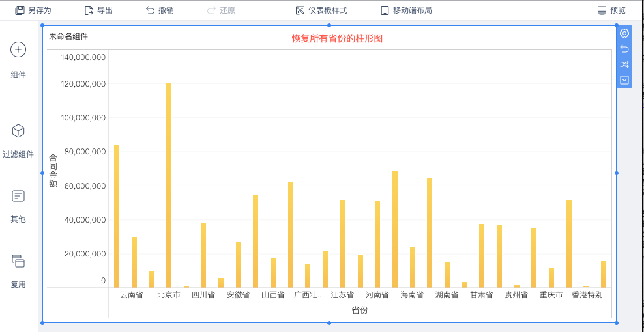
Task: Click the 海南省 axis label
Action: tap(412, 295)
